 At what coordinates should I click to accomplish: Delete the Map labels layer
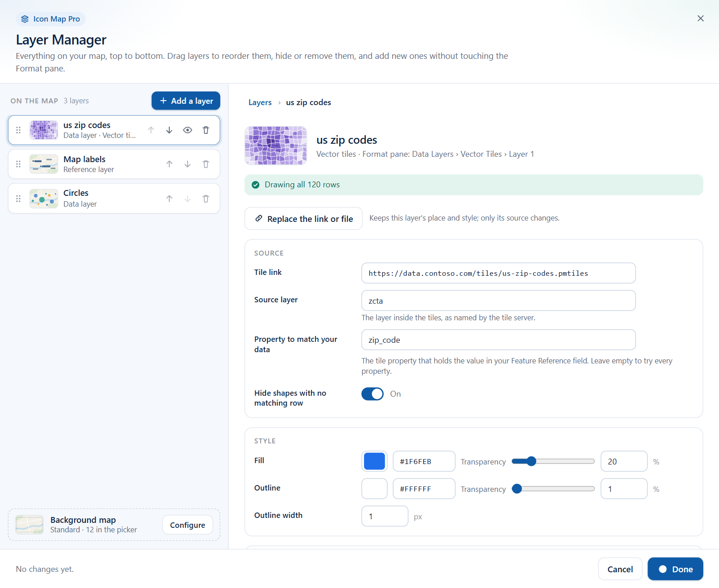point(206,164)
